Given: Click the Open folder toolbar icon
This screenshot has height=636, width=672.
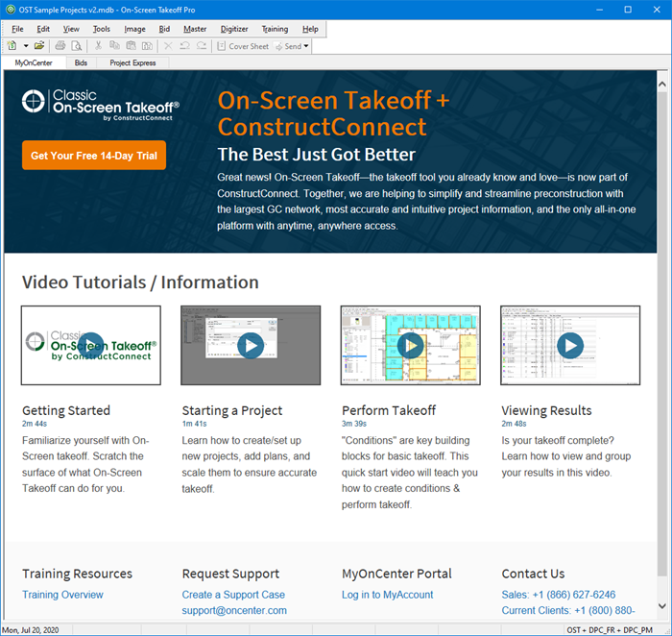Looking at the screenshot, I should pos(39,45).
